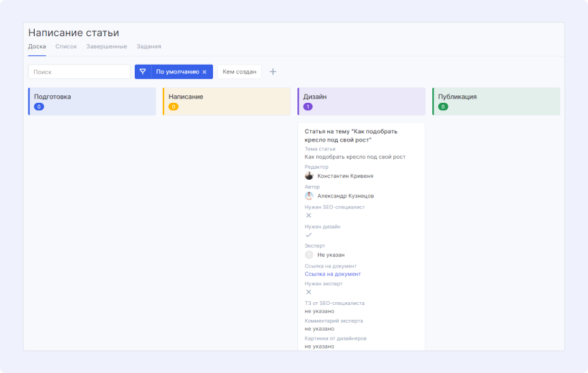Toggle the 'Нужен дизайн' check mark

pyautogui.click(x=308, y=235)
